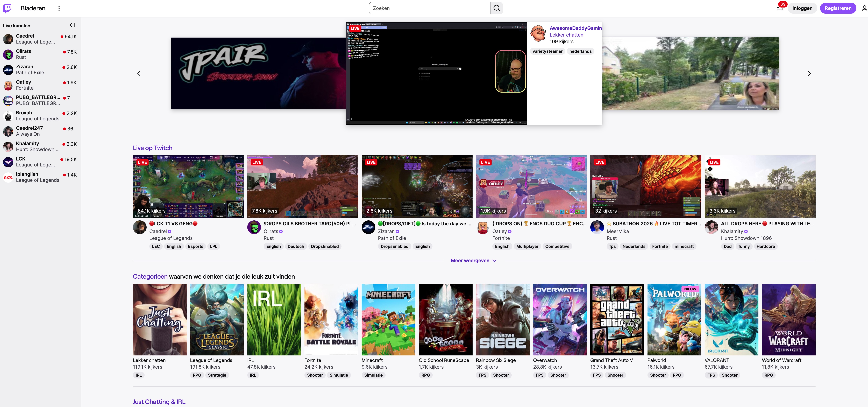Image resolution: width=868 pixels, height=407 pixels.
Task: Open the user account icon menu
Action: (864, 8)
